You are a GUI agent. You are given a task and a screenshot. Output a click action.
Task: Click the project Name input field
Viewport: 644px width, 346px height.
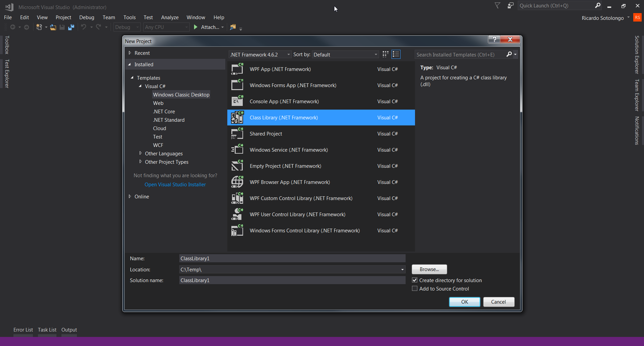point(292,258)
